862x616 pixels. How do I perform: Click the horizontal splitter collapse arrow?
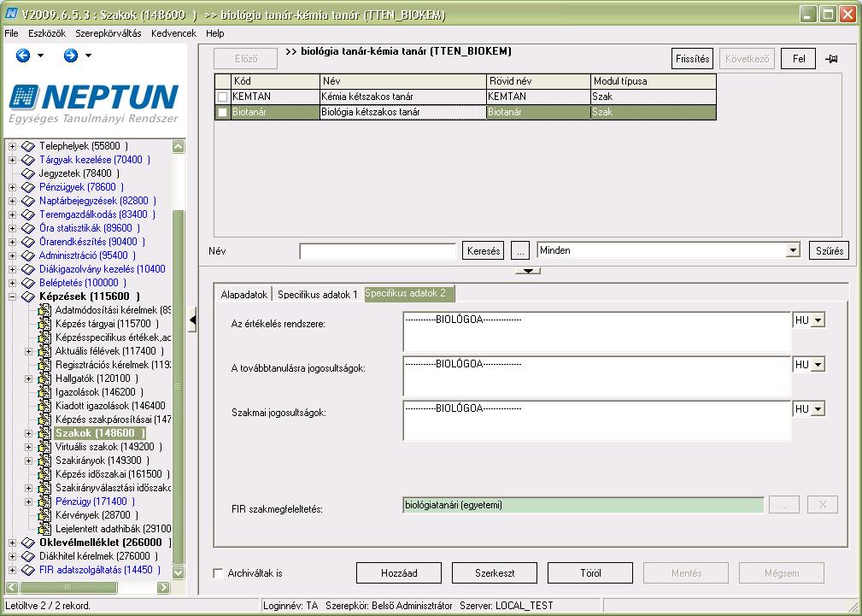click(x=528, y=271)
